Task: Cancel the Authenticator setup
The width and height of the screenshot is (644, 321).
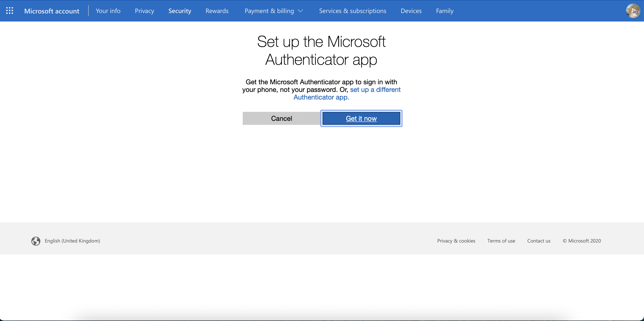Action: (281, 118)
